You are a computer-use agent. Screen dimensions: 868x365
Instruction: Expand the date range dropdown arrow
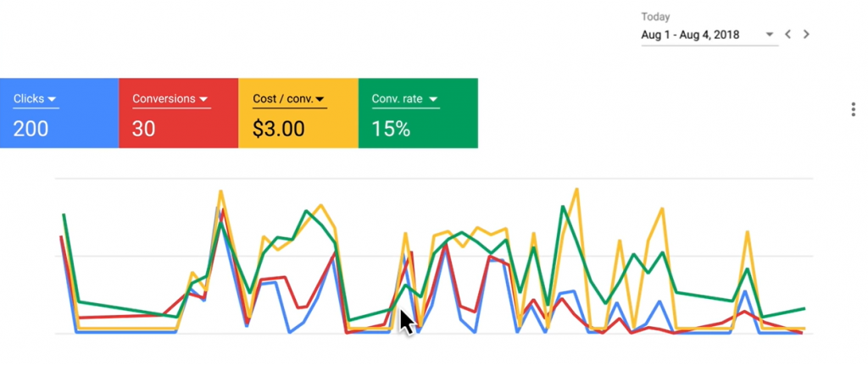[x=770, y=35]
